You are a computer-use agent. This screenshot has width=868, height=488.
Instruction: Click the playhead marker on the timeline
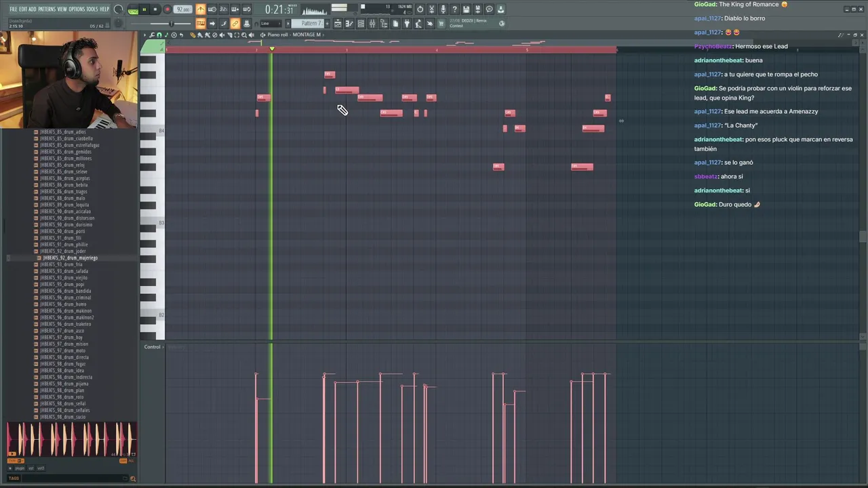[x=272, y=49]
